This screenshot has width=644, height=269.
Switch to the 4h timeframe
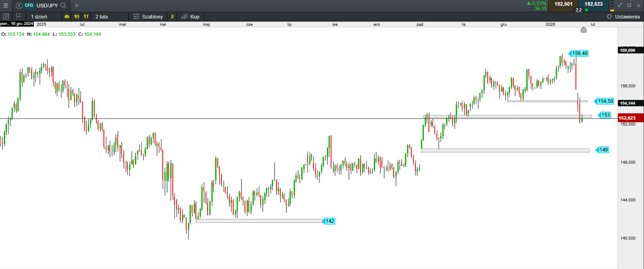click(x=67, y=16)
